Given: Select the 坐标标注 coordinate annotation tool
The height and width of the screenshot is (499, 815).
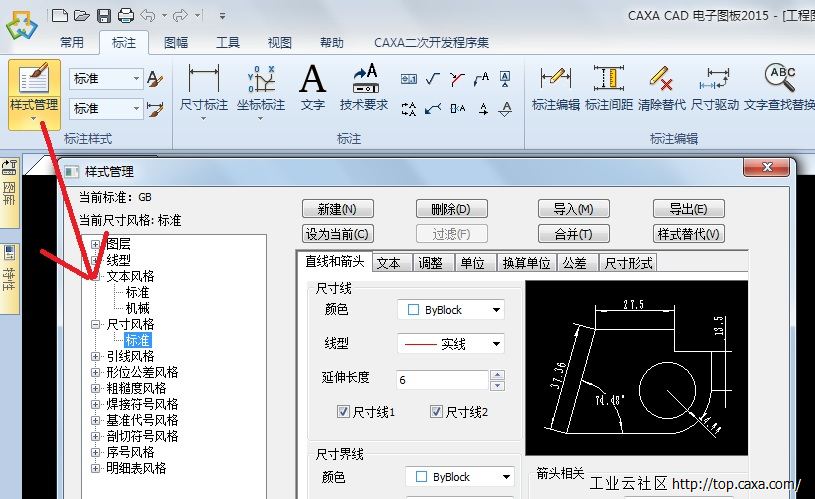Looking at the screenshot, I should coord(261,86).
